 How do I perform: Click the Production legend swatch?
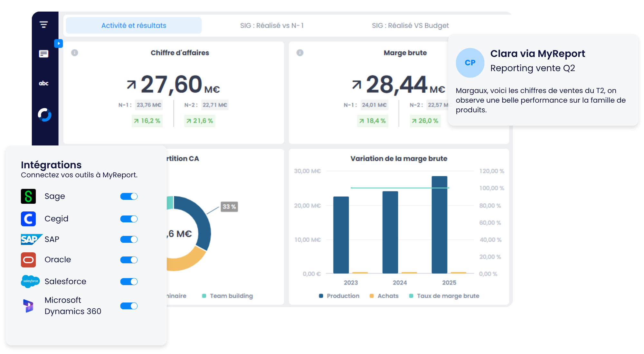click(x=321, y=296)
